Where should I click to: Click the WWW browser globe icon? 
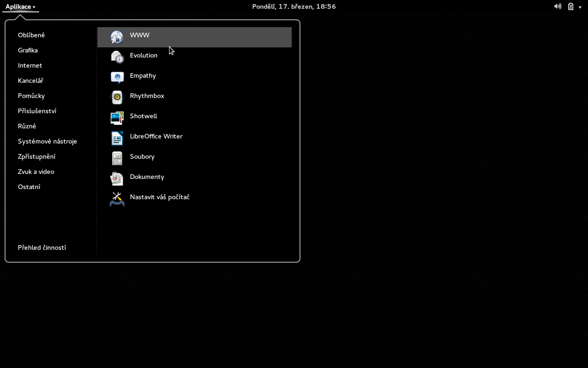coord(117,37)
